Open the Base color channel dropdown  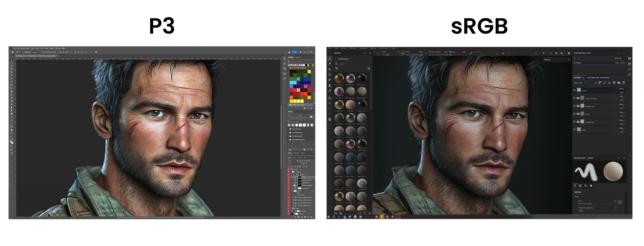coord(580,83)
